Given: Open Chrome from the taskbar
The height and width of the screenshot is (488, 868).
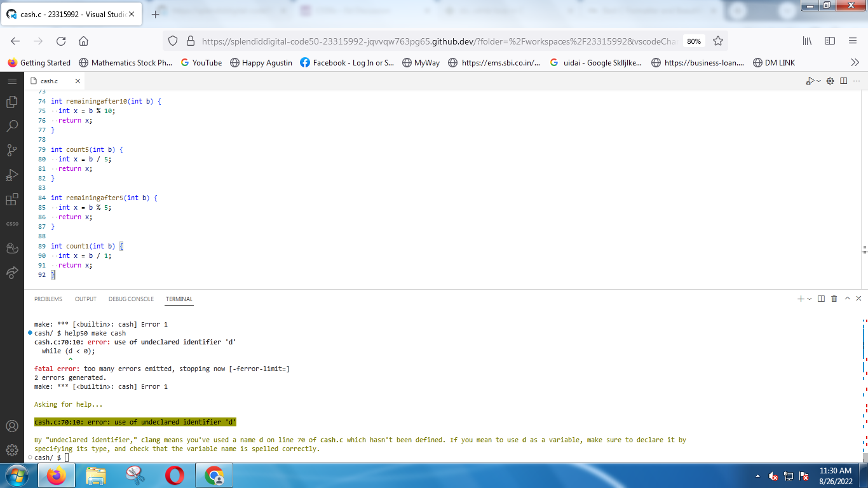Looking at the screenshot, I should tap(214, 475).
